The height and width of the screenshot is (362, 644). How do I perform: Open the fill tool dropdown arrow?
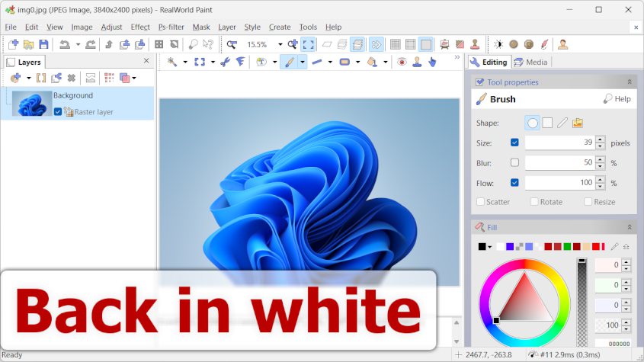385,62
